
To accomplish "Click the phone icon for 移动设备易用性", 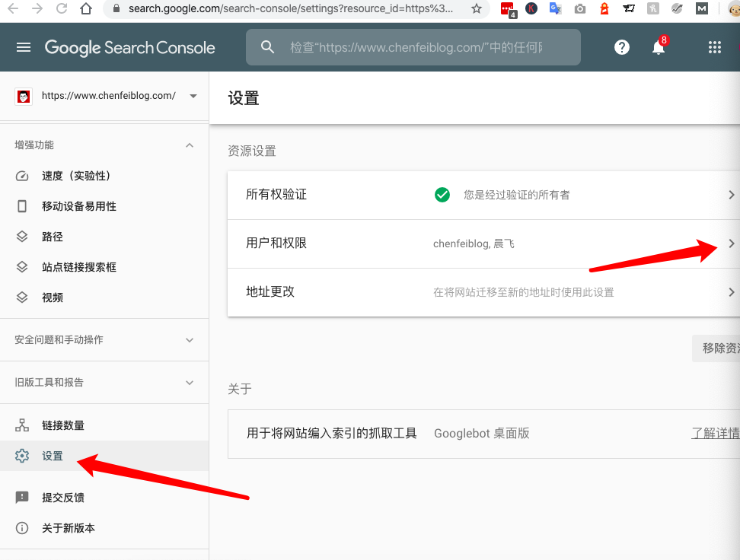I will 22,206.
